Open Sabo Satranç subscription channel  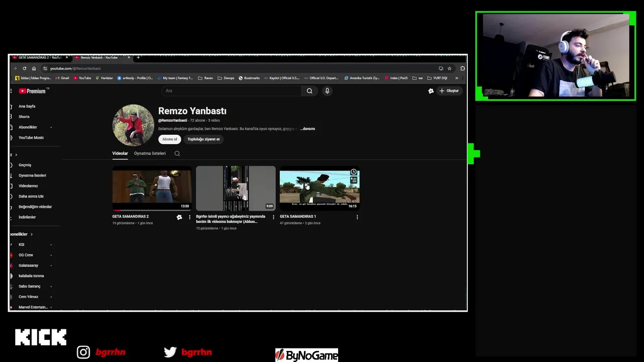29,287
